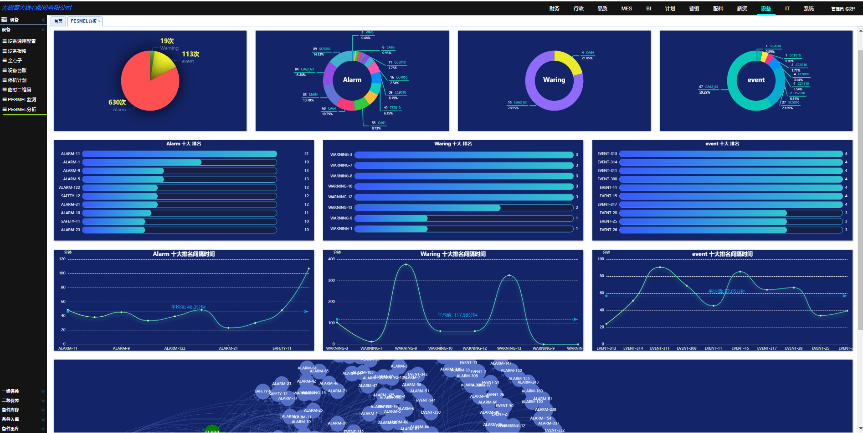Open the IT menu in the top navigation
The image size is (863, 433).
point(787,8)
